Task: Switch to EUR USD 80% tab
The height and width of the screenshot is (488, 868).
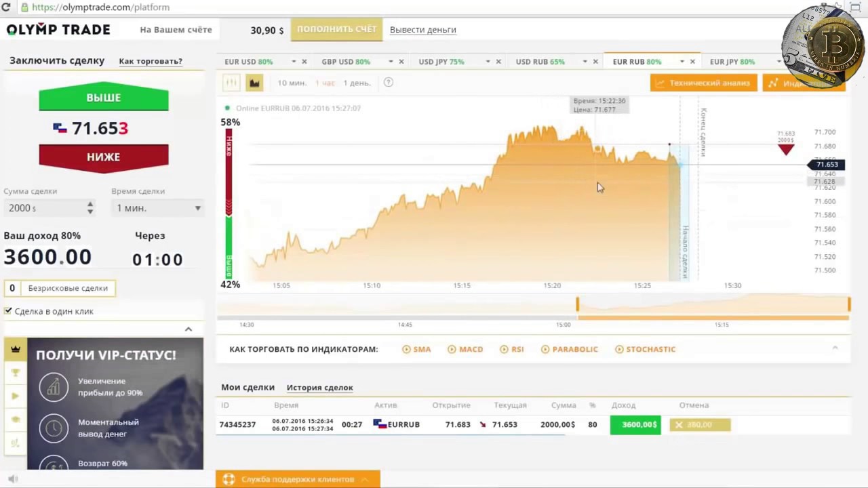Action: pos(248,62)
